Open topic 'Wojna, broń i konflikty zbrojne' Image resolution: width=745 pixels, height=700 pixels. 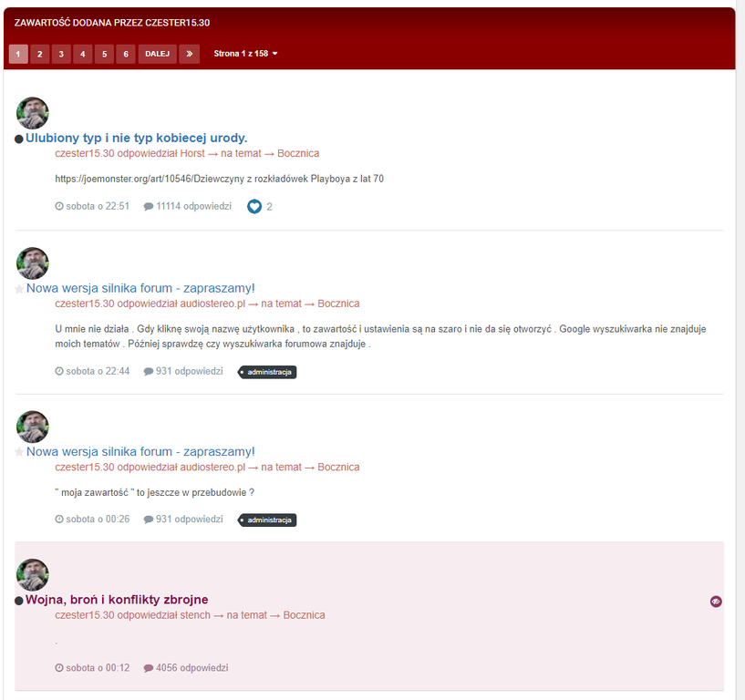(117, 600)
